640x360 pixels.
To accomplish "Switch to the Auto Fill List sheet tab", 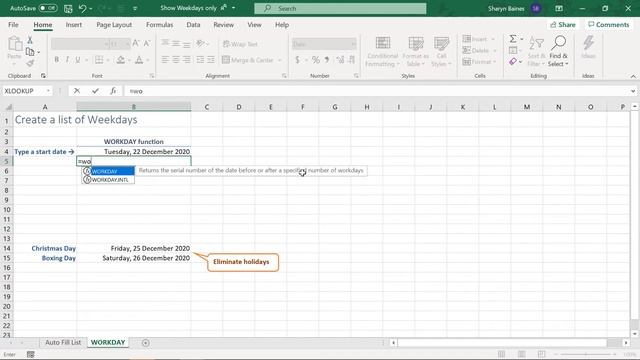I will tap(63, 342).
